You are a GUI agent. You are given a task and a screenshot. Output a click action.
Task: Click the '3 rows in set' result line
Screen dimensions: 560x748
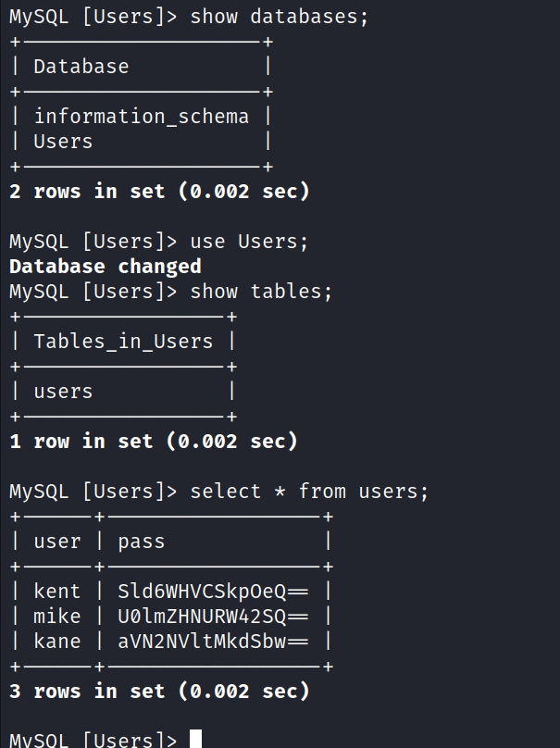point(159,692)
